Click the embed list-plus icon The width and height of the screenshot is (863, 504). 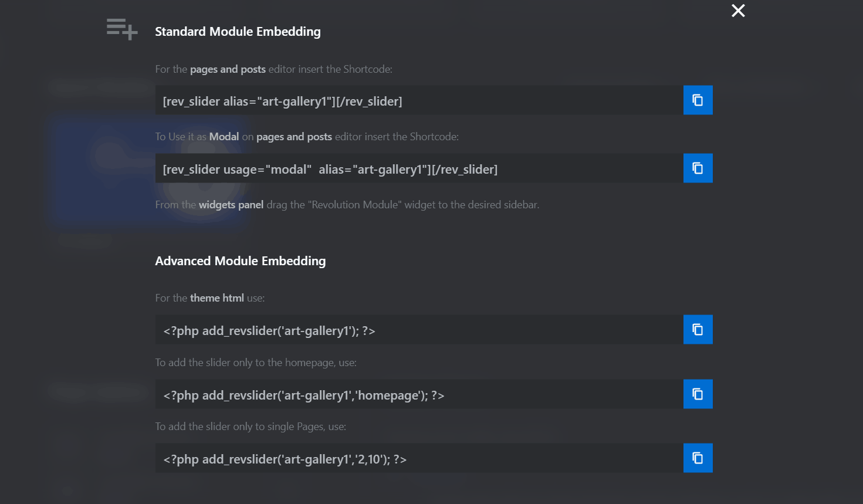pyautogui.click(x=122, y=29)
